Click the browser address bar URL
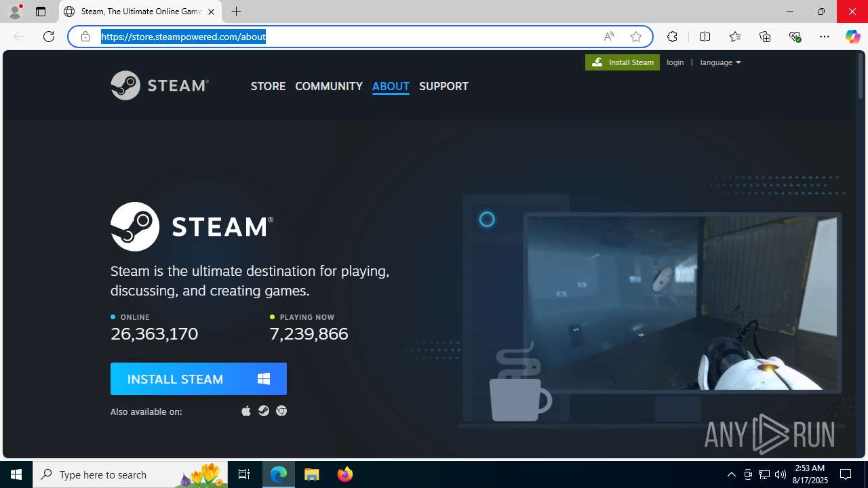 [183, 37]
